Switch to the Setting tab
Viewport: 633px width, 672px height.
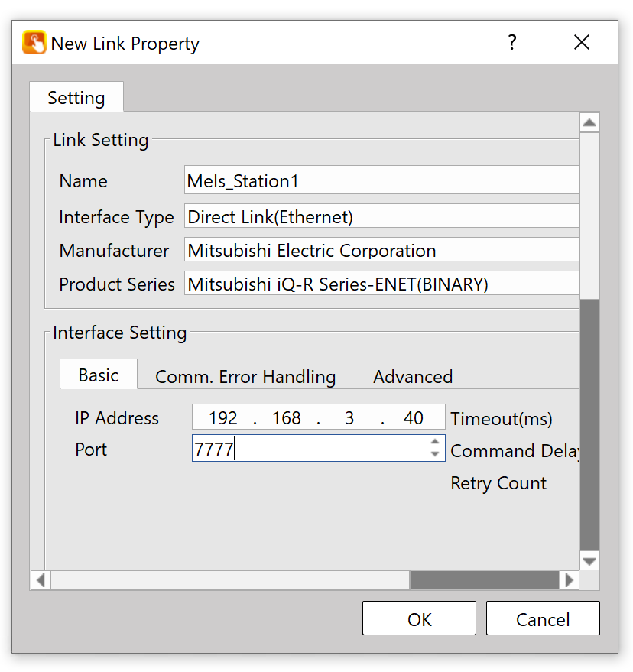pos(76,98)
